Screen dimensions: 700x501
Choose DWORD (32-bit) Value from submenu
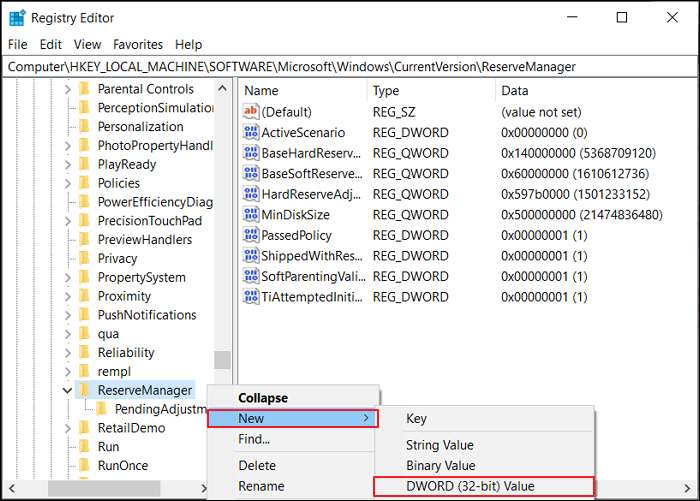tap(483, 487)
